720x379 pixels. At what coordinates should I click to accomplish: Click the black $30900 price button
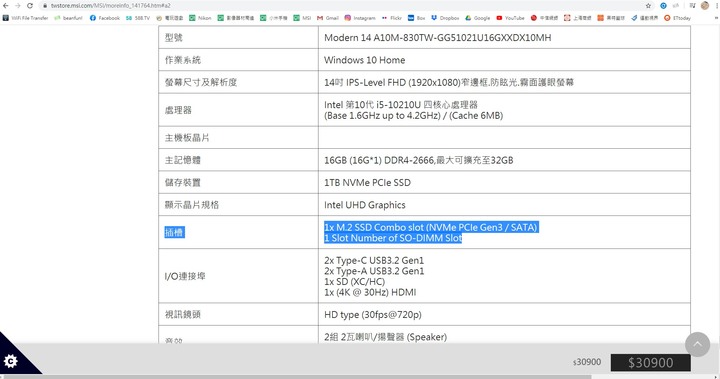pos(651,362)
